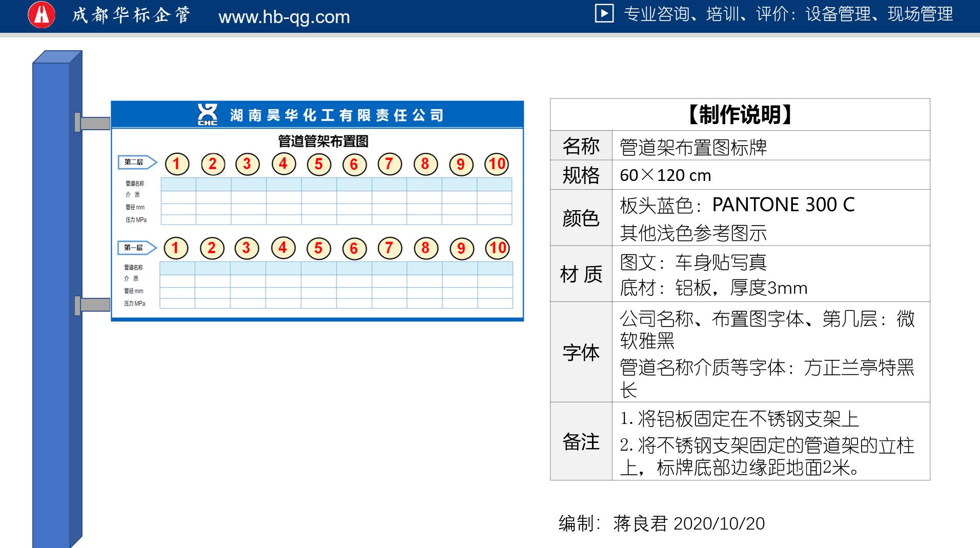Image resolution: width=980 pixels, height=548 pixels.
Task: Click the red triangle company logo
Action: click(42, 15)
